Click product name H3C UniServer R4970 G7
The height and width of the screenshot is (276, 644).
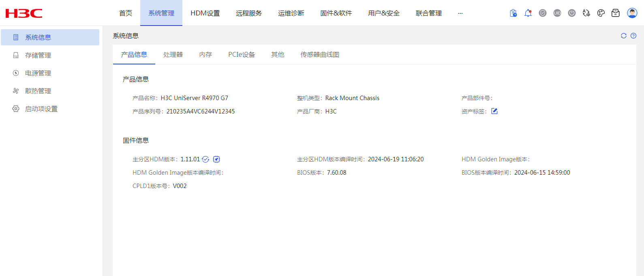(195, 98)
